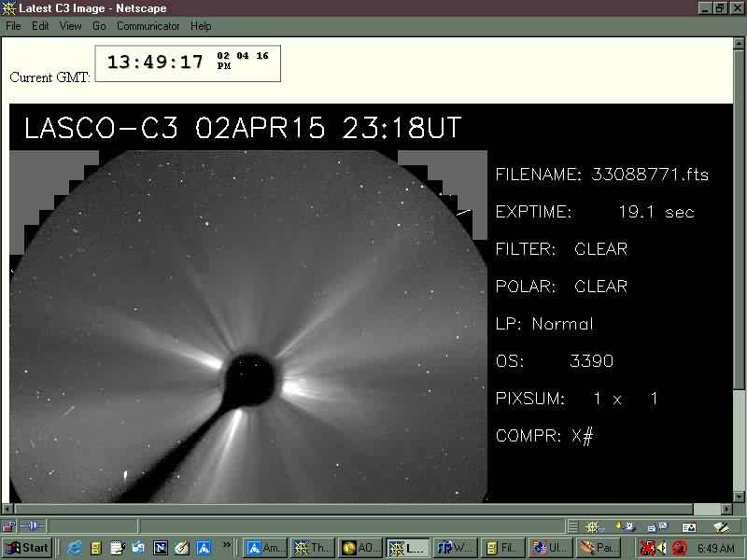747x560 pixels.
Task: Click the icon left of the Netscape N
Action: 138,548
